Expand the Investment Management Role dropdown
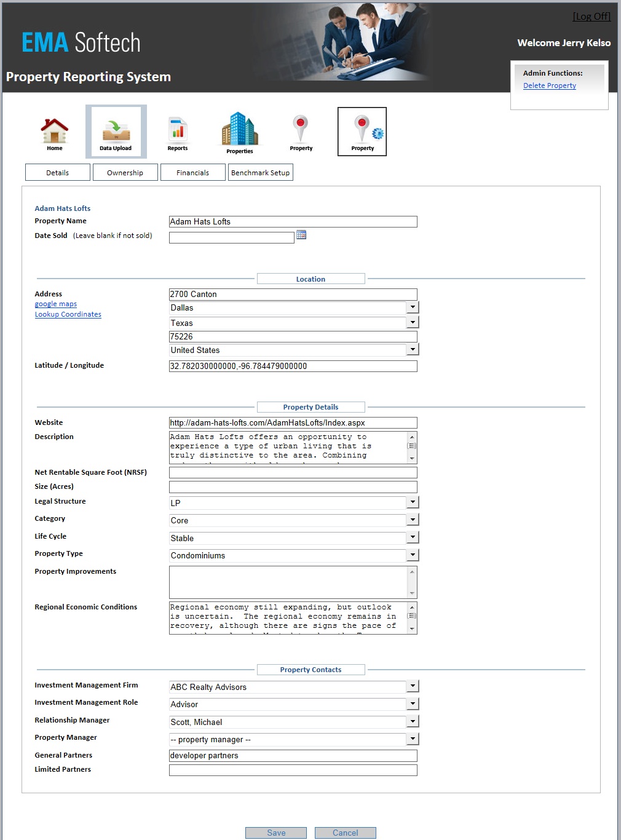The width and height of the screenshot is (621, 840). (413, 703)
